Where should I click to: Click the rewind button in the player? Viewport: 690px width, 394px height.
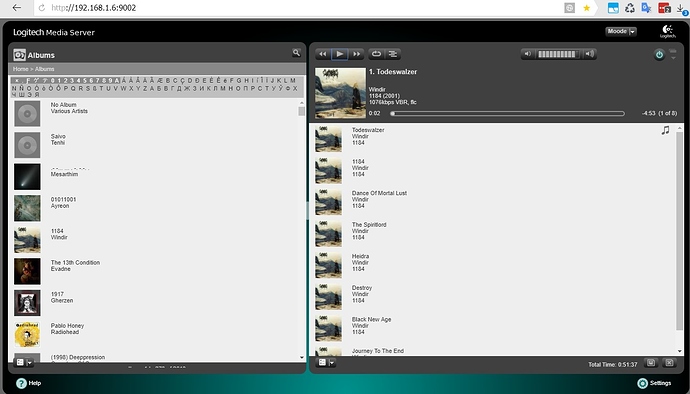click(323, 54)
